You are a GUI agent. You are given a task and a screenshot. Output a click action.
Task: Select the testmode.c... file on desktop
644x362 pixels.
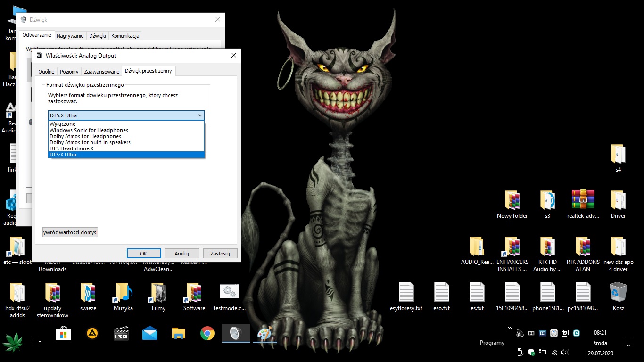tap(230, 297)
